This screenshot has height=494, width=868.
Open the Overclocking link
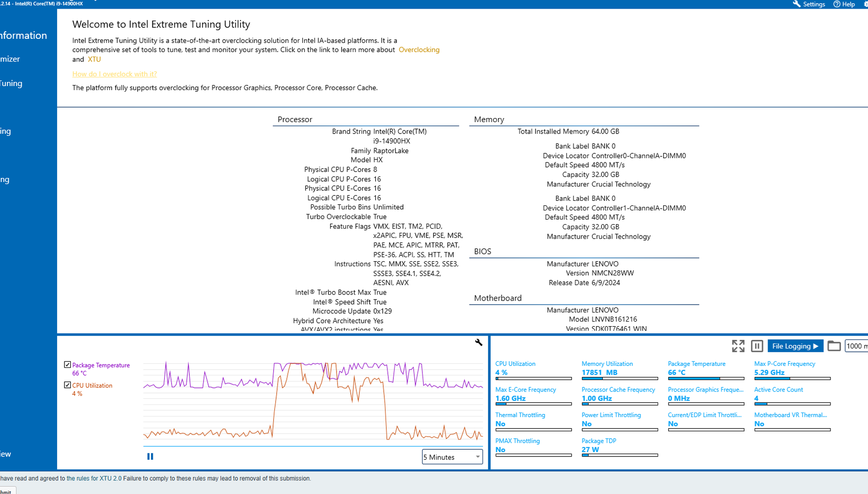(419, 49)
